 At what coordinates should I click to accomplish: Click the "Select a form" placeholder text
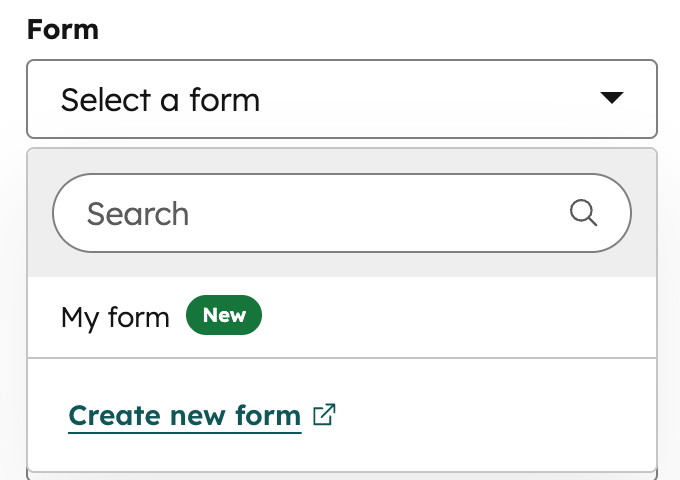tap(161, 99)
